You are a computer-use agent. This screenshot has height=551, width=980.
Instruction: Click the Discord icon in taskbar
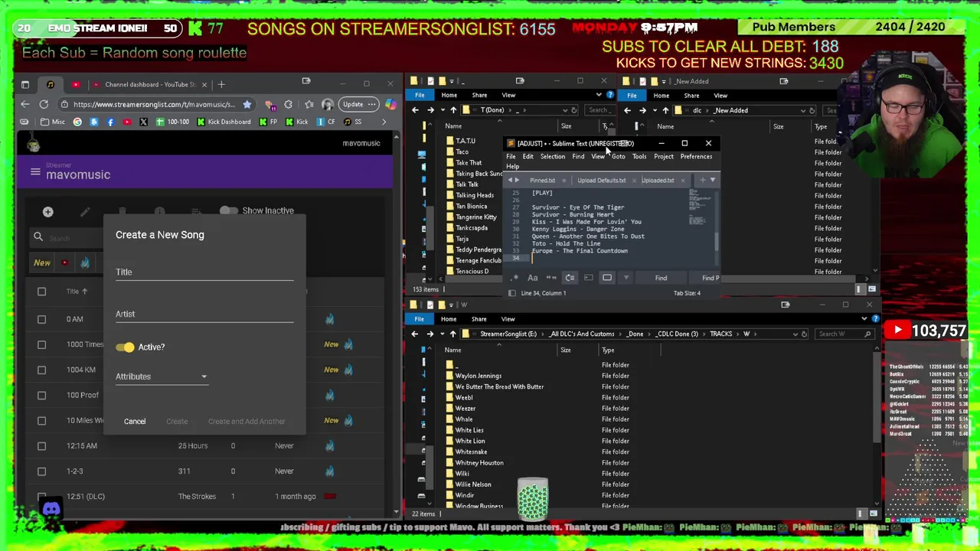[51, 508]
